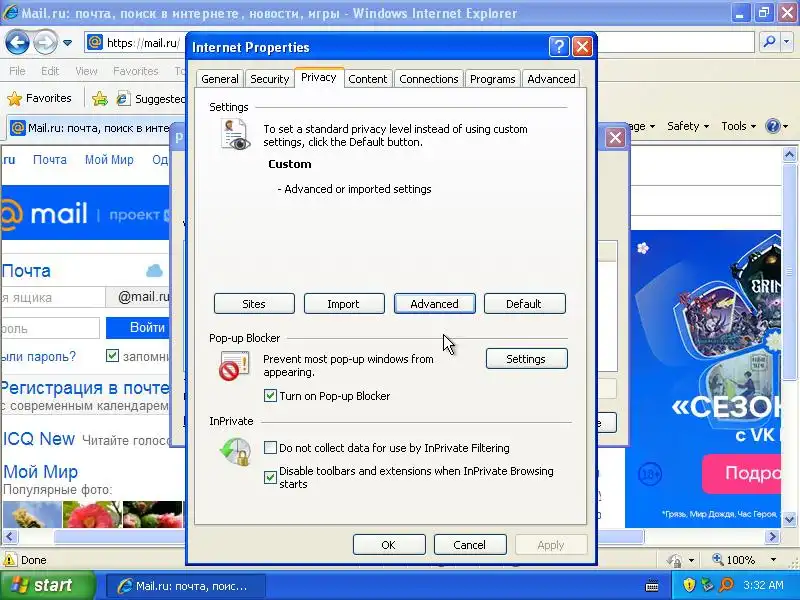
Task: Click the cloud icon beside Почта heading
Action: (x=154, y=270)
